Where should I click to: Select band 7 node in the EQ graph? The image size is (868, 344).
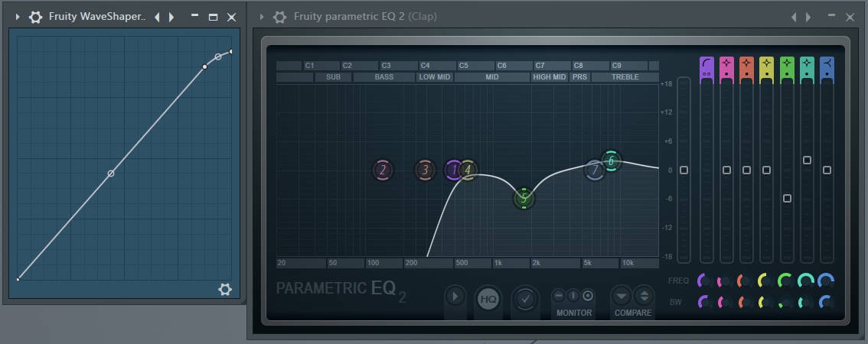click(595, 170)
